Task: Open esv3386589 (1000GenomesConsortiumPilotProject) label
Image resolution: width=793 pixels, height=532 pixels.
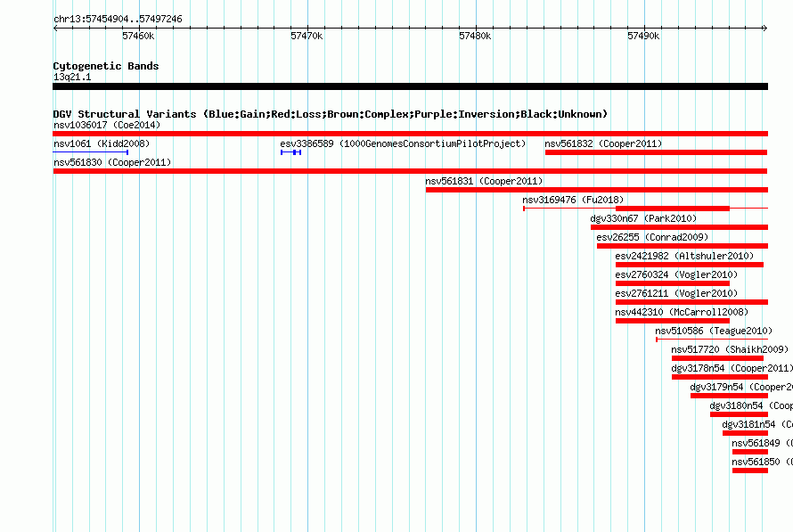Action: [x=403, y=143]
